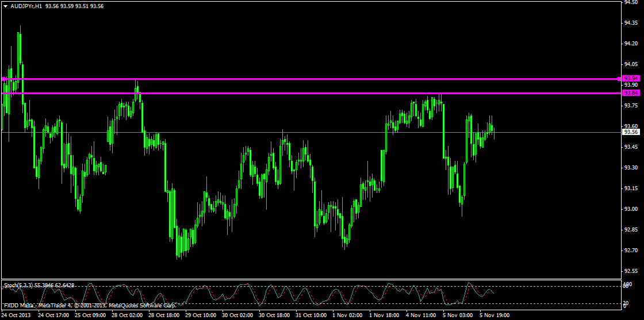The image size is (644, 320).
Task: Click the 5 Nov 19:00 time axis label
Action: click(x=494, y=315)
